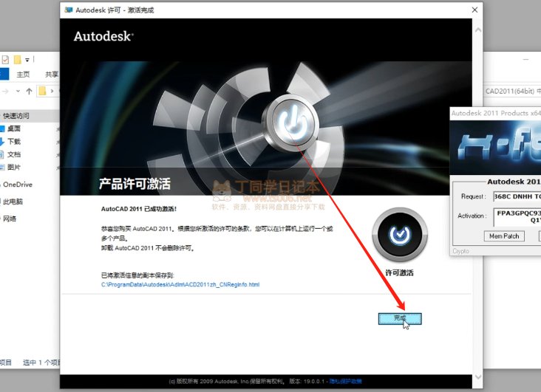Click the scroll up arrow in Autodesk dialog
The image size is (541, 392).
click(x=478, y=30)
